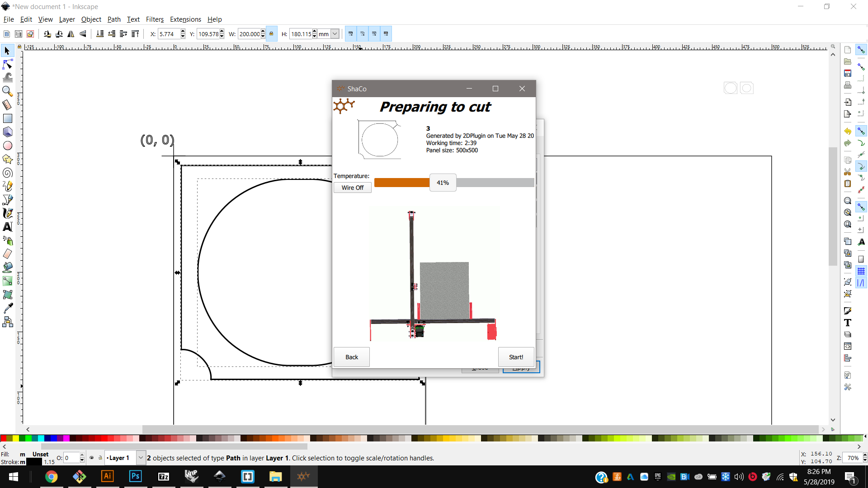Screen dimensions: 868x488
Task: Open the mm units dropdown
Action: pos(335,34)
